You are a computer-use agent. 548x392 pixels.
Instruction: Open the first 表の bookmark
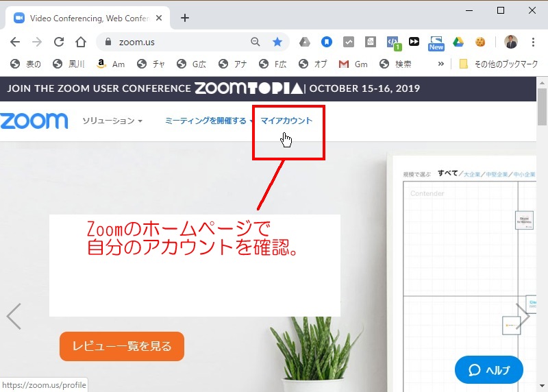tap(25, 64)
